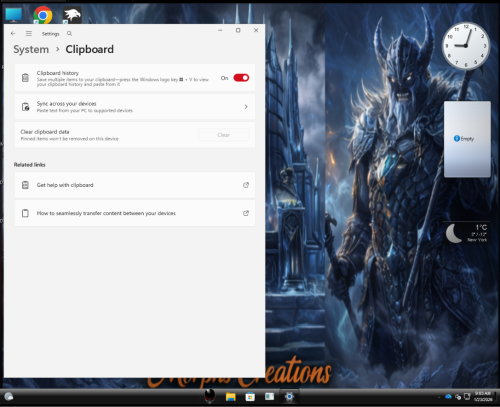
Task: Click the Get help with clipboard row icon
Action: pos(25,185)
